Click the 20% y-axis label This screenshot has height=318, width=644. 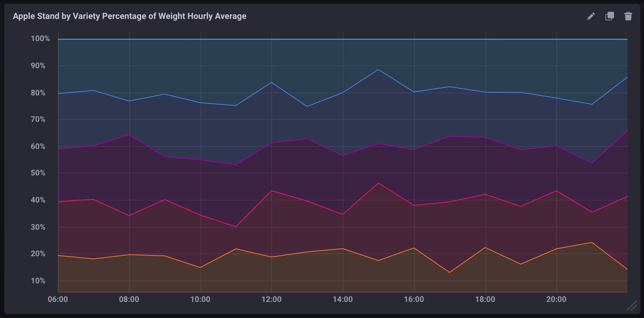click(38, 254)
